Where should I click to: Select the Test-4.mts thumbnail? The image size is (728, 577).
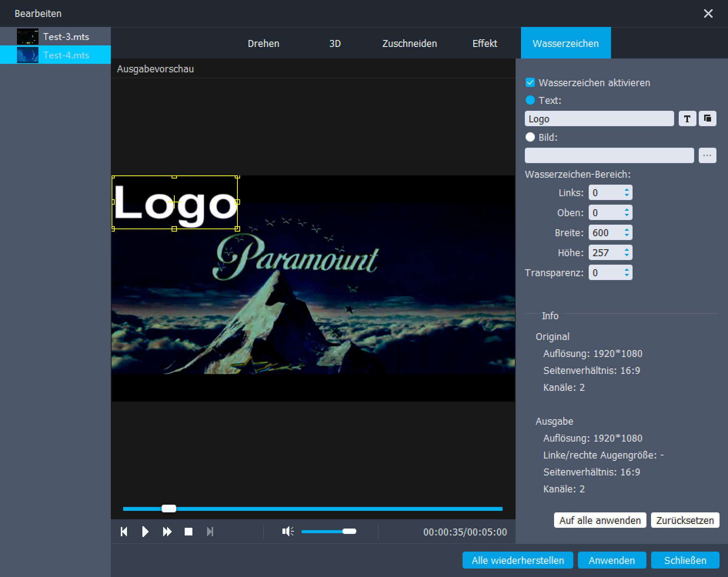pyautogui.click(x=28, y=55)
